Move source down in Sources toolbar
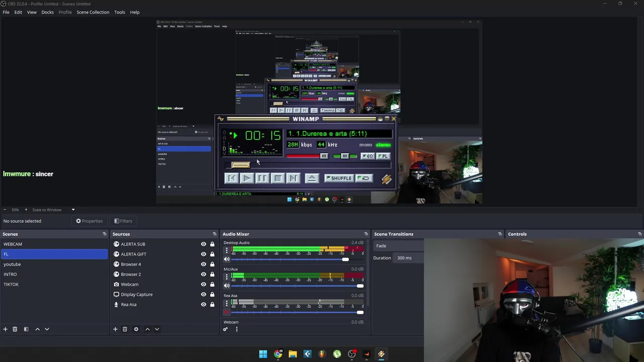This screenshot has width=644, height=362. [x=157, y=329]
